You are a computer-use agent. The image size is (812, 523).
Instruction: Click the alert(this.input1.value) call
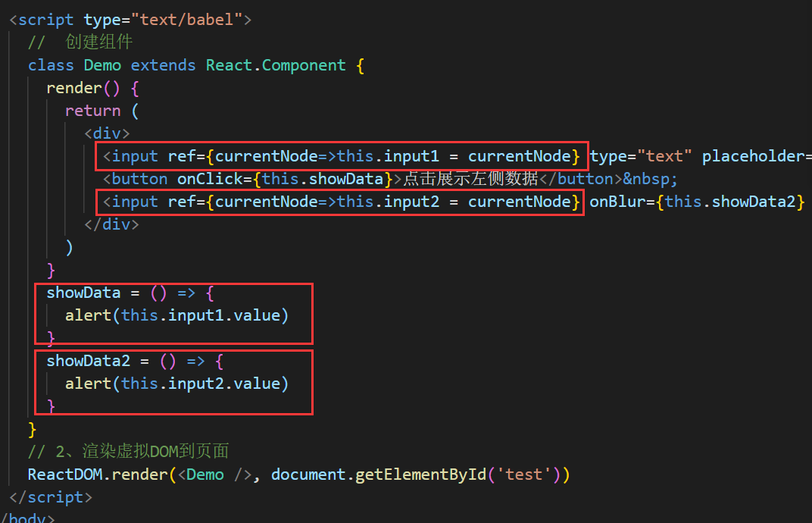click(x=176, y=315)
